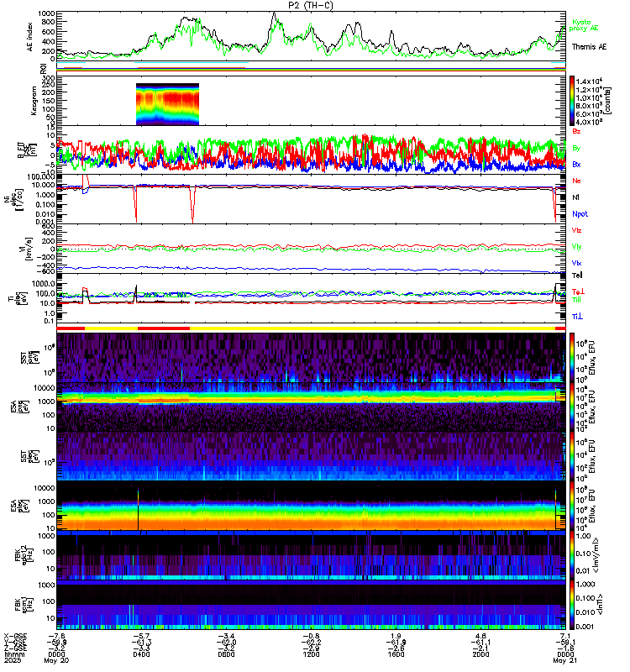630x672 pixels.
Task: Click the 2025 year label
Action: click(x=13, y=660)
